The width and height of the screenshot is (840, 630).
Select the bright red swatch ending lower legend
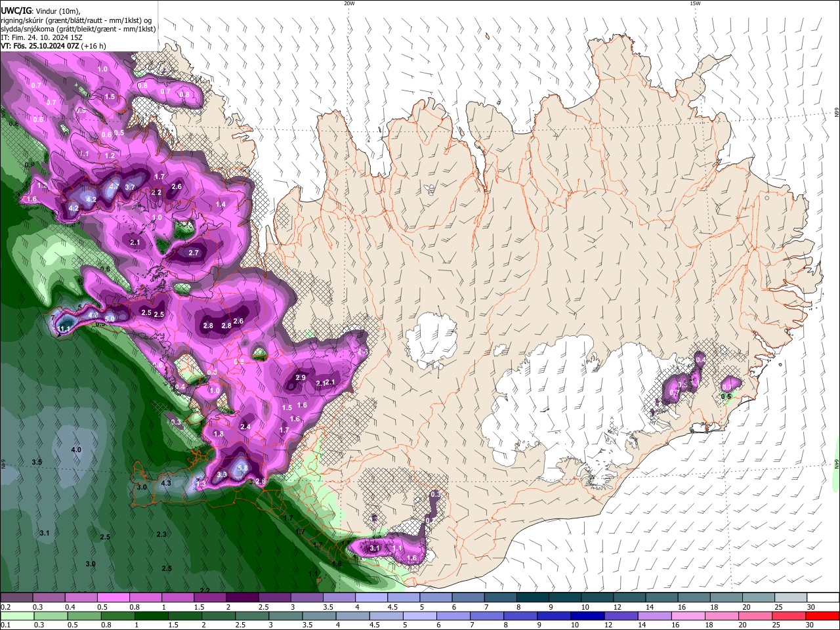[x=823, y=616]
